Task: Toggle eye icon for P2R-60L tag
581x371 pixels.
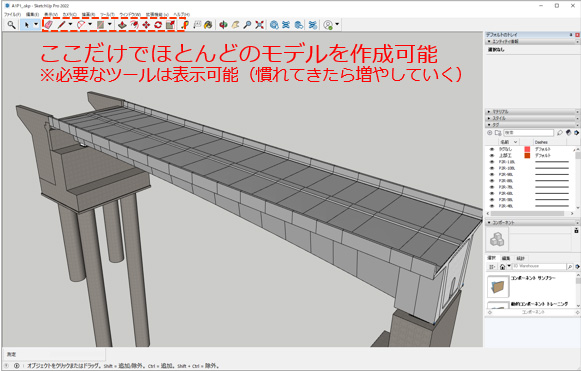Action: 492,193
